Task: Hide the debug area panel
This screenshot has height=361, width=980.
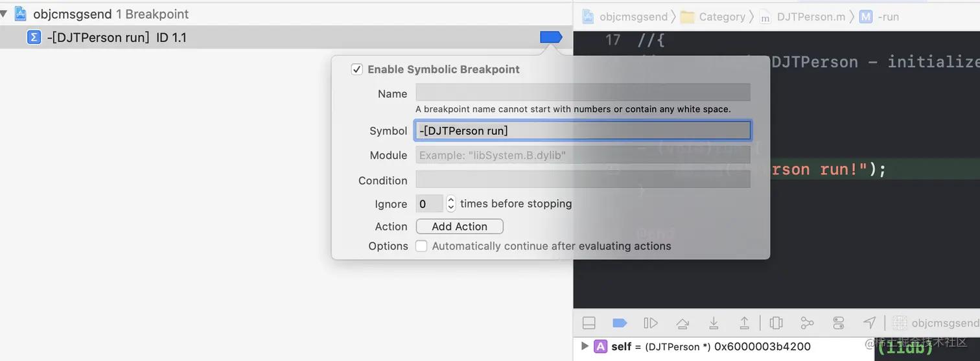Action: [589, 323]
